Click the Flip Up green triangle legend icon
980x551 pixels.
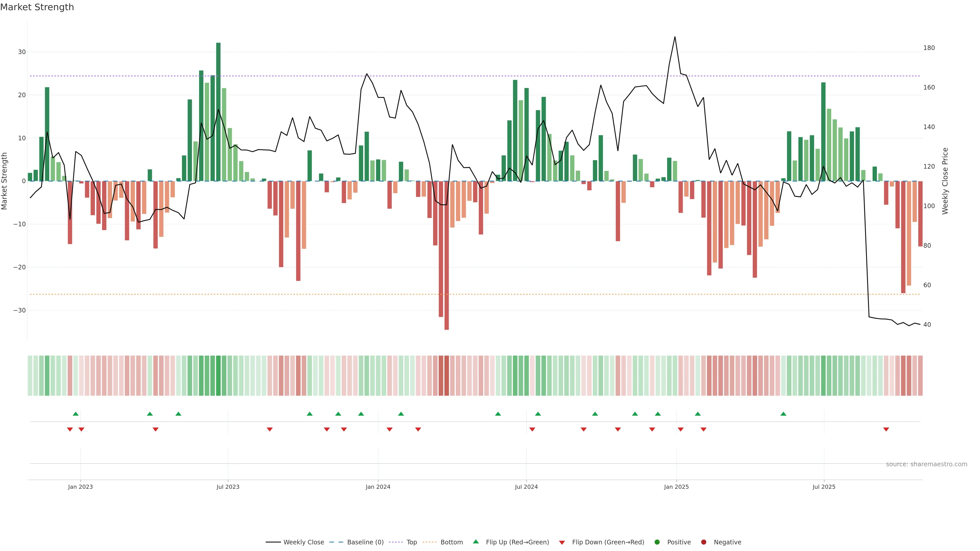(x=475, y=542)
